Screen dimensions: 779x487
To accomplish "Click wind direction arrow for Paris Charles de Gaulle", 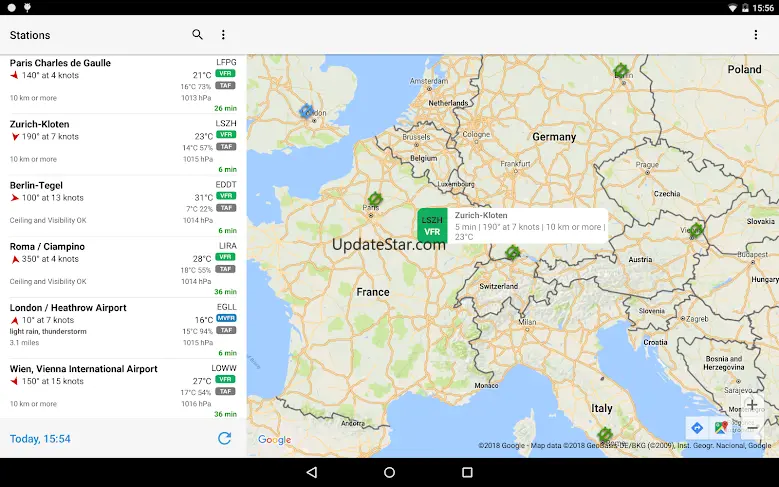I will [x=14, y=75].
